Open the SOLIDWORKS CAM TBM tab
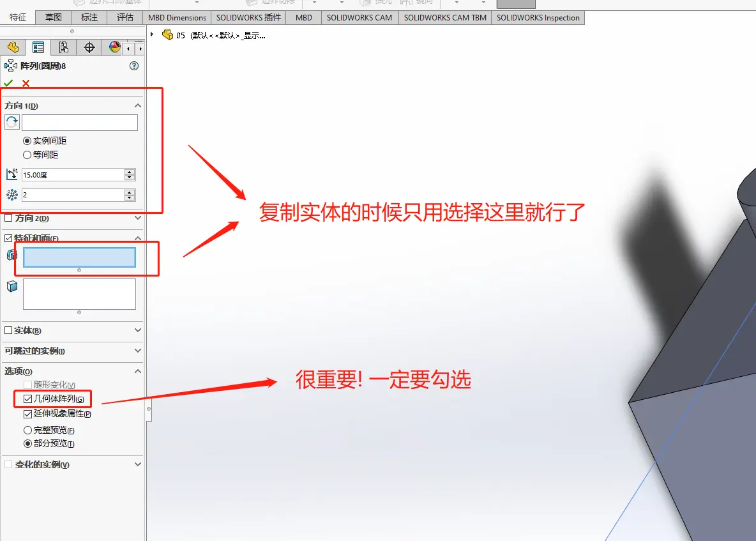Screen dimensions: 756x541 tap(445, 18)
